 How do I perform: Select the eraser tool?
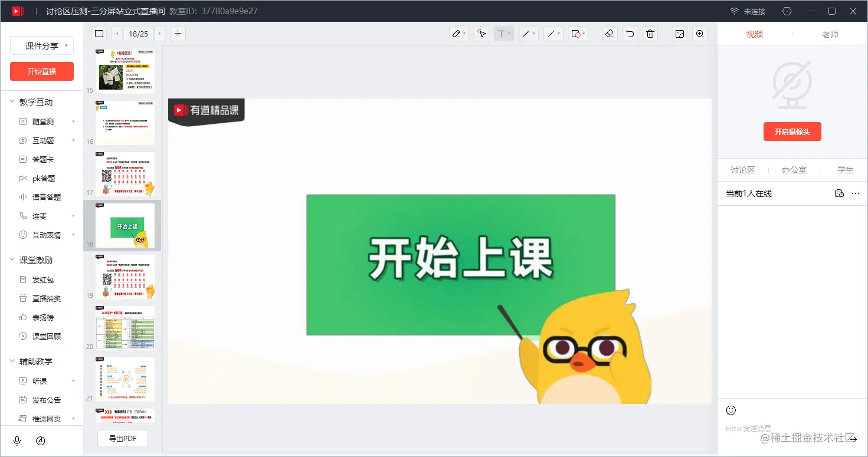[x=610, y=34]
